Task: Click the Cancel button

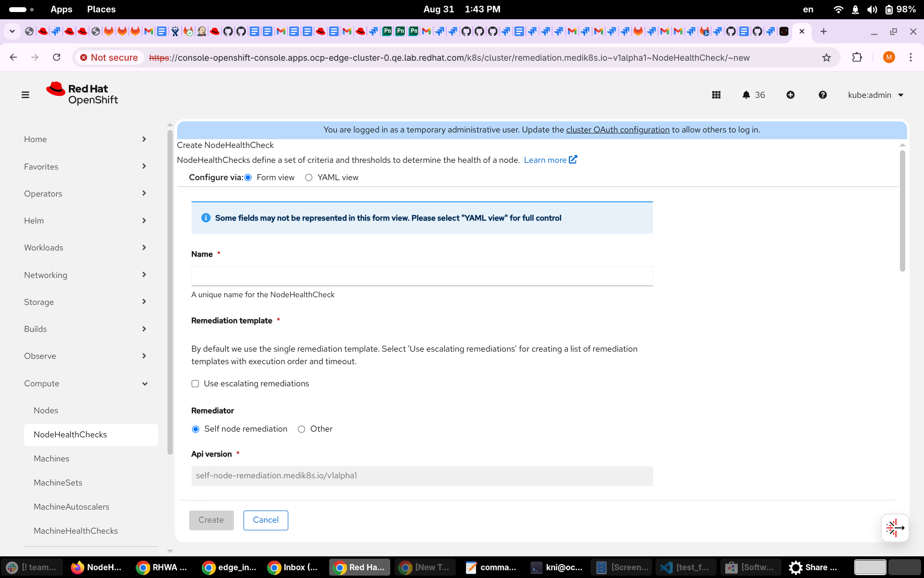Action: tap(266, 520)
